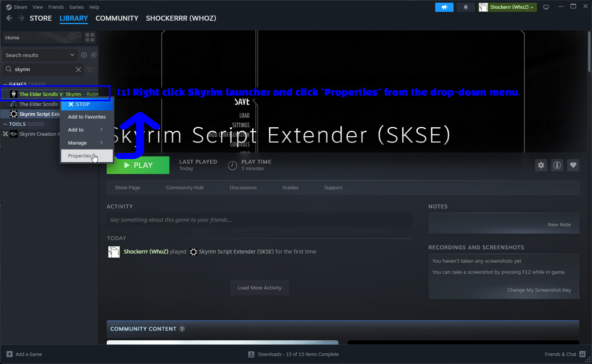Viewport: 592px width, 364px height.
Task: Collapse the TOOLS category
Action: (5, 124)
